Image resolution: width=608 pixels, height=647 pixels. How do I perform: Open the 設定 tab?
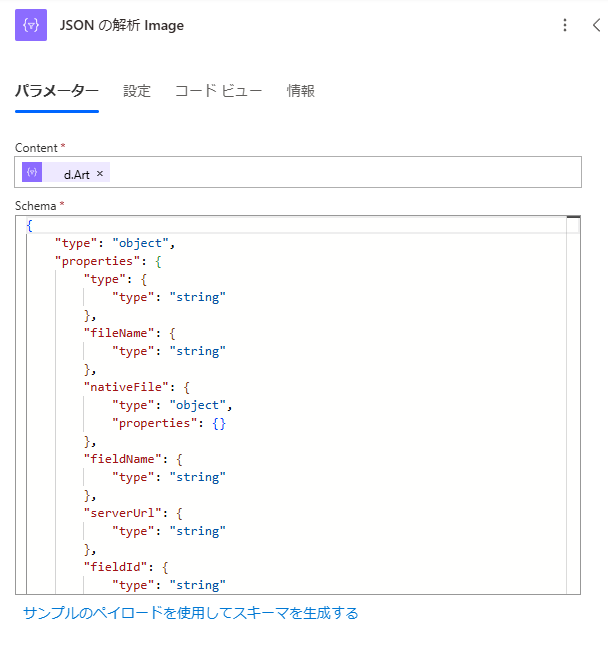point(137,91)
